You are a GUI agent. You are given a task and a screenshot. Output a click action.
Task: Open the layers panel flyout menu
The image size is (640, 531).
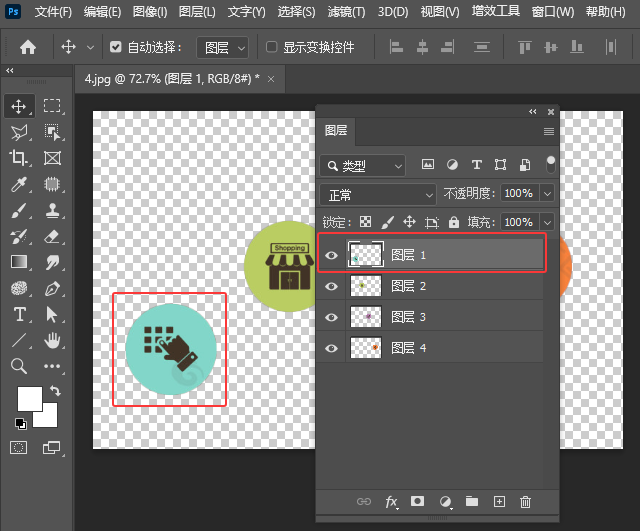click(x=549, y=131)
